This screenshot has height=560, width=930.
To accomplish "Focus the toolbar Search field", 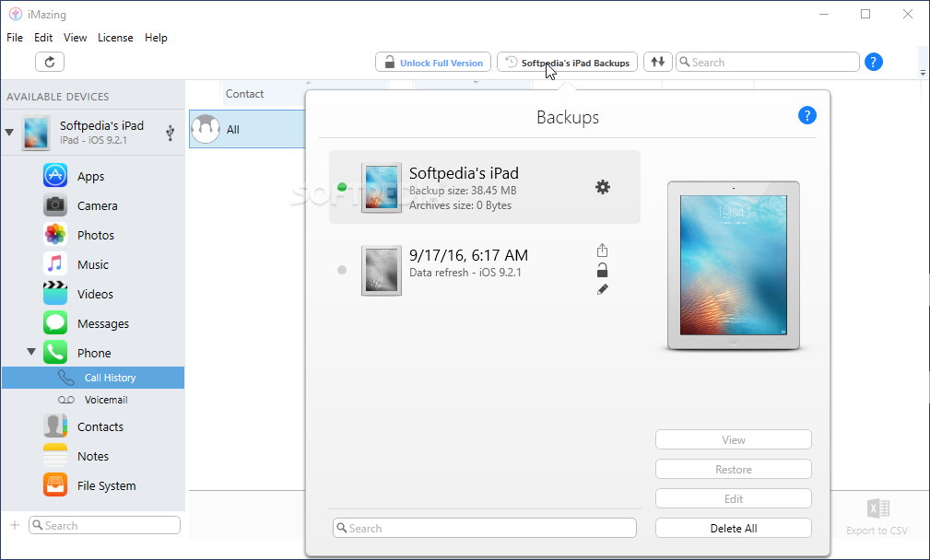I will 768,62.
